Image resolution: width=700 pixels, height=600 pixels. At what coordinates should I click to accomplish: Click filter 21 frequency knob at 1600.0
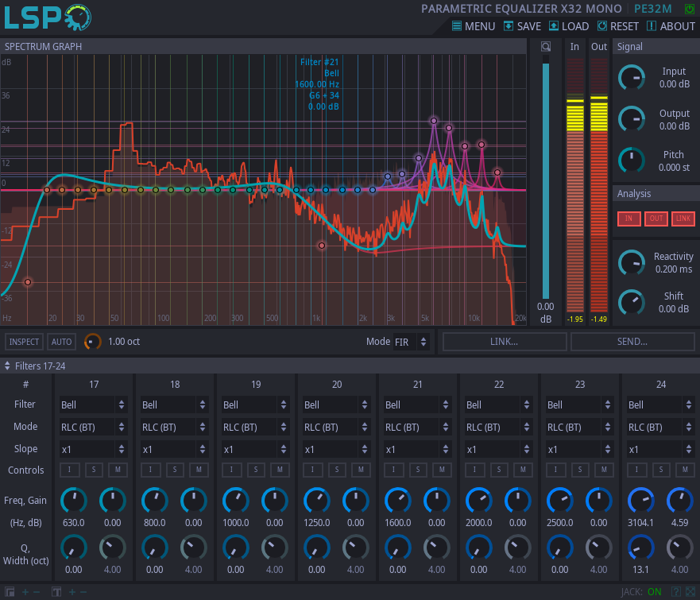click(398, 501)
